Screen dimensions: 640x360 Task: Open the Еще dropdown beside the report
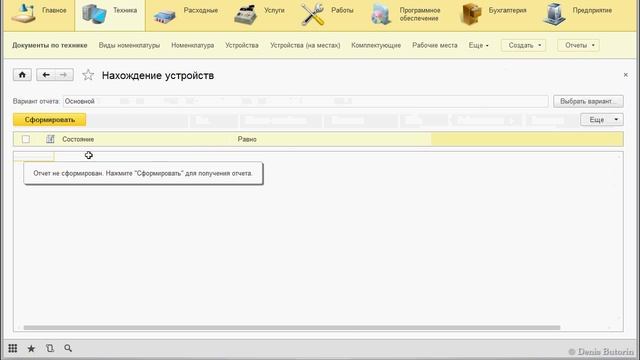coord(602,120)
